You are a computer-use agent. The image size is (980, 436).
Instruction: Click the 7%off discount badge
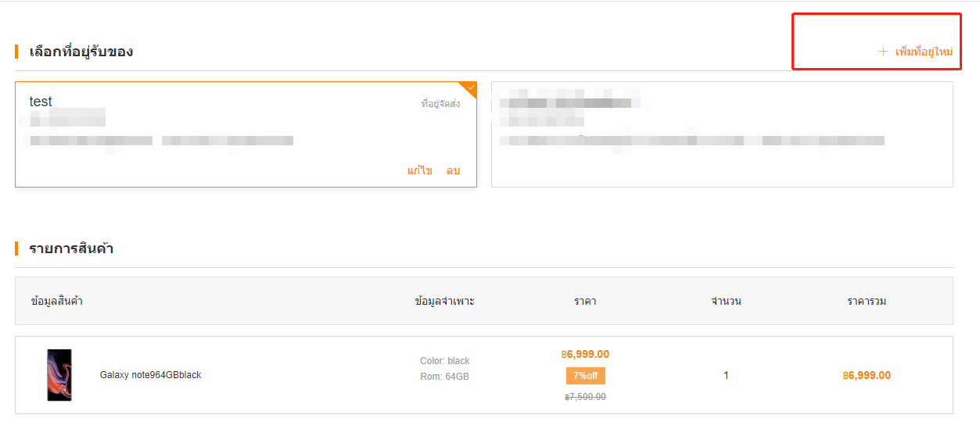pyautogui.click(x=585, y=376)
